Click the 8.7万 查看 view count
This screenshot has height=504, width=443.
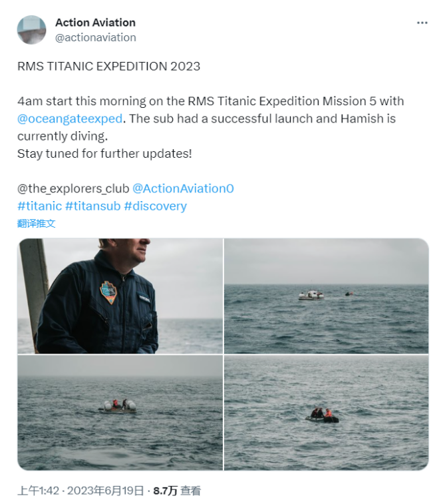coord(177,491)
